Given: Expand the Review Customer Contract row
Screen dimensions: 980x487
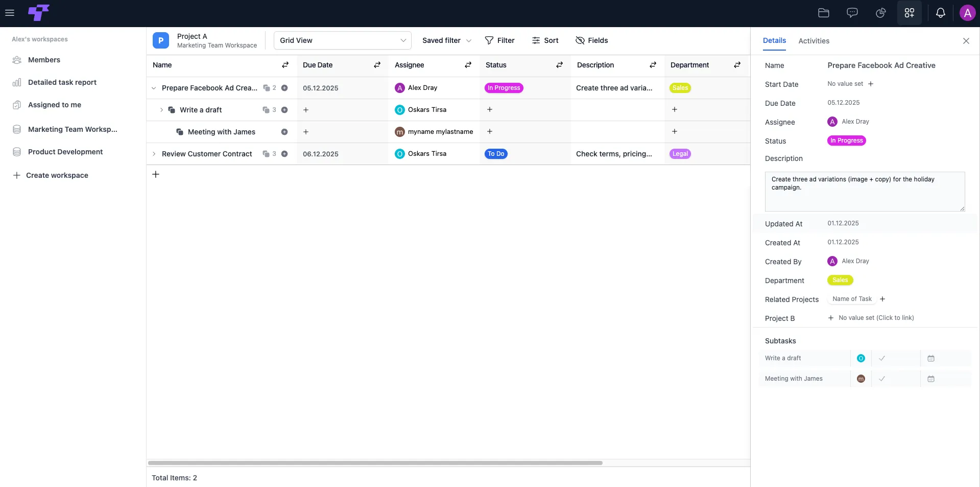Looking at the screenshot, I should click(154, 154).
